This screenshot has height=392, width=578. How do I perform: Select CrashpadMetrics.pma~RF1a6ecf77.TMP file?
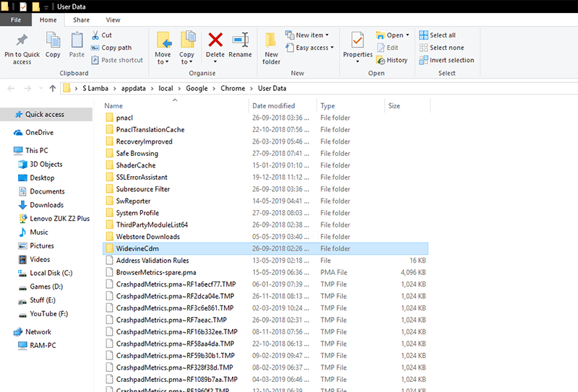click(265, 284)
